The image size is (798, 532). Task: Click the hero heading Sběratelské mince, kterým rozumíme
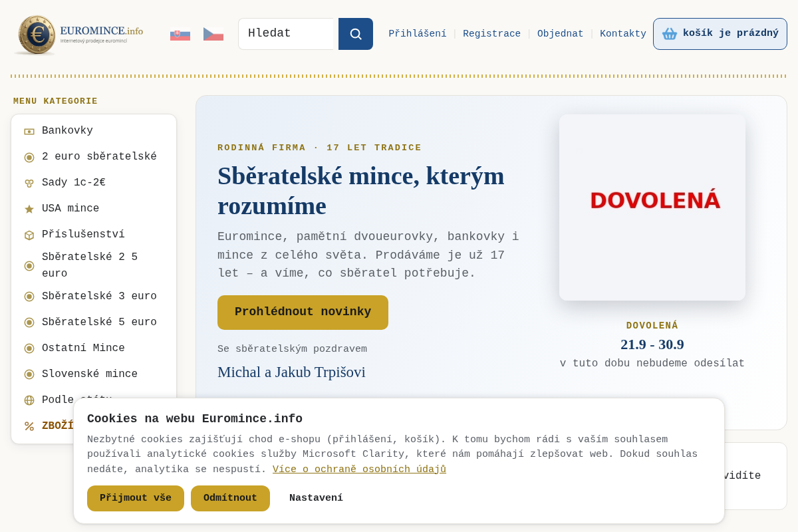click(361, 190)
